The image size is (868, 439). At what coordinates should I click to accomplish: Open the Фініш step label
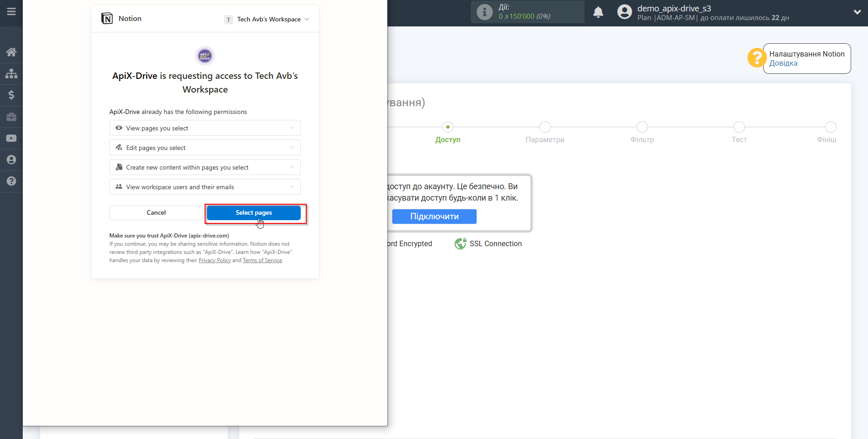[827, 140]
